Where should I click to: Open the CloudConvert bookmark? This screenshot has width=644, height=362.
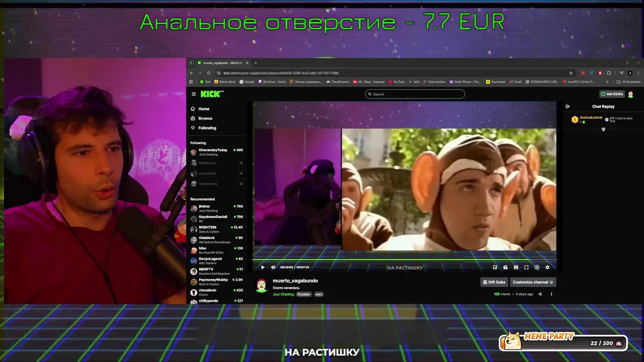338,81
